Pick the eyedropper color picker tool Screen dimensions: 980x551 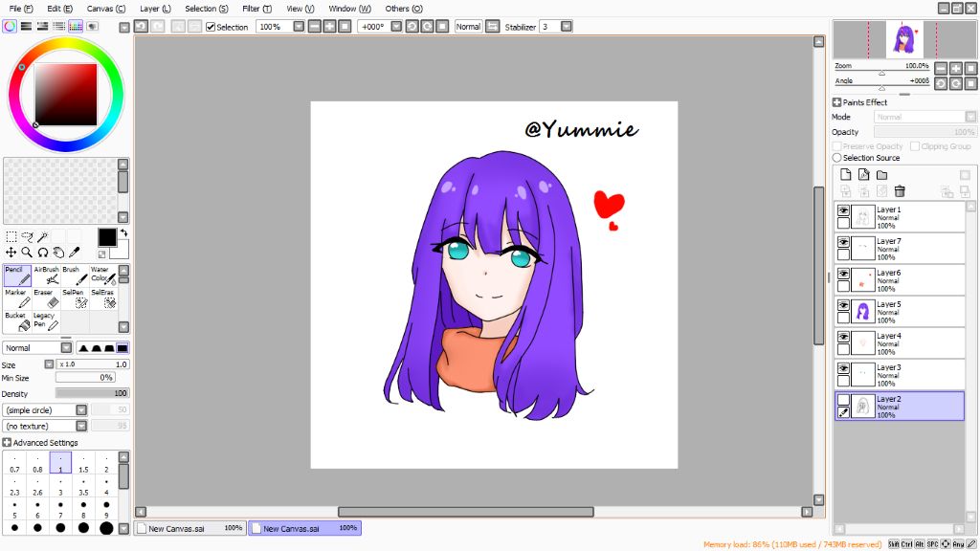click(x=74, y=253)
